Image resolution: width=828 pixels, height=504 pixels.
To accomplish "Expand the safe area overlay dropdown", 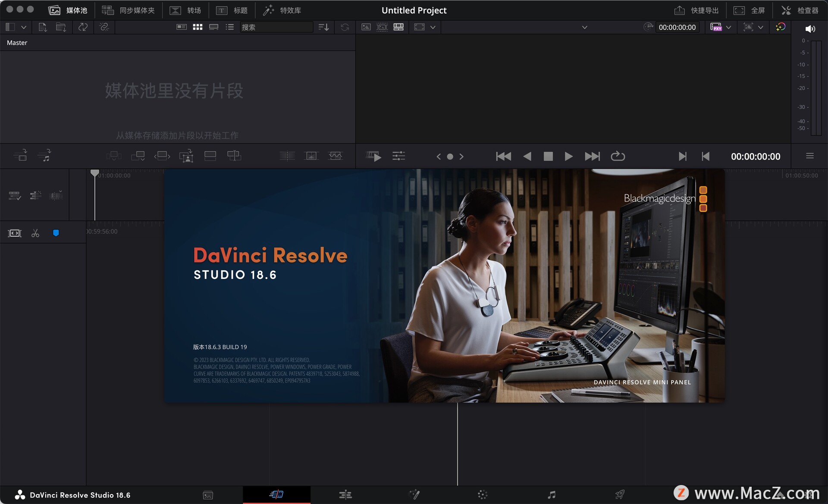I will click(x=761, y=27).
